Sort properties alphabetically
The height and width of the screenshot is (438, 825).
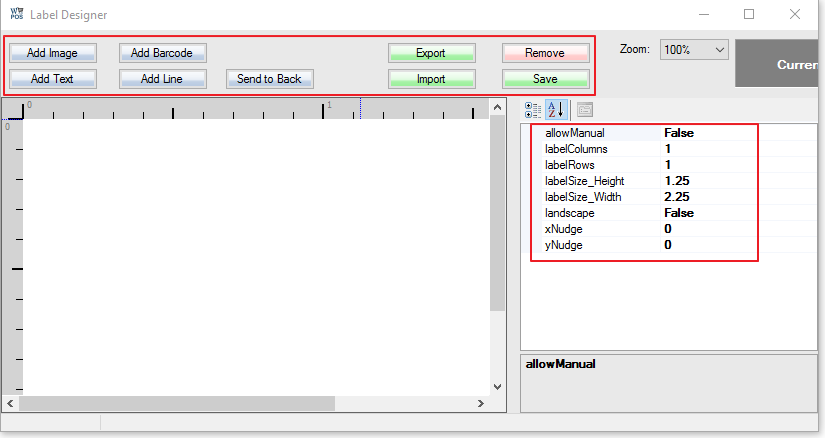click(x=556, y=110)
